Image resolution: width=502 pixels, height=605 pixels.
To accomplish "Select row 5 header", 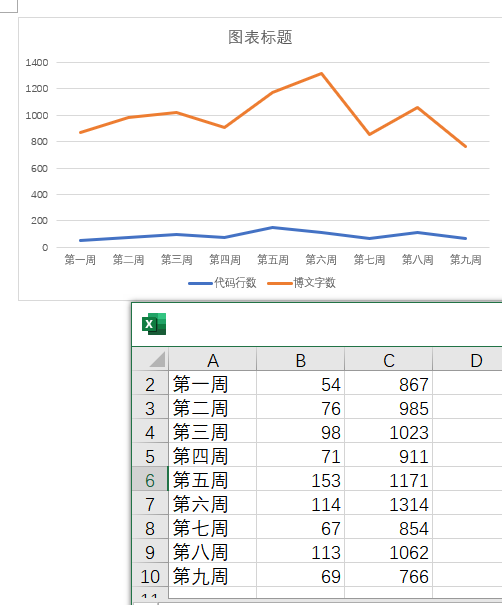I will 150,455.
